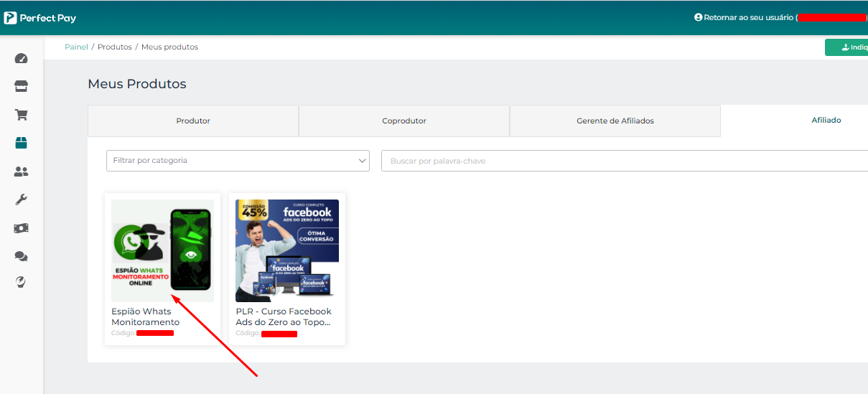Click the Espião Whats Monitoramento product title
The height and width of the screenshot is (394, 868).
coord(146,316)
